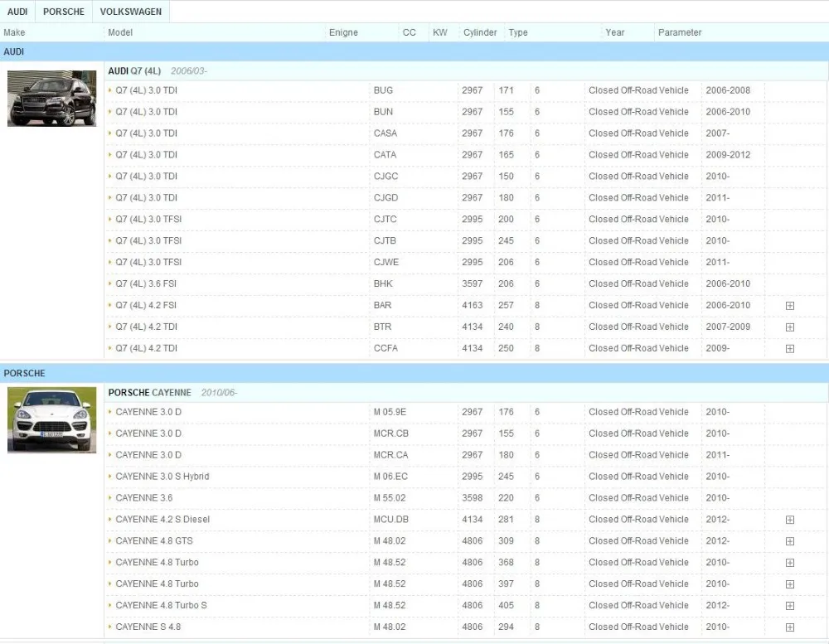Open CAYENNE 3.0 D with MCR.CA engine

click(148, 455)
